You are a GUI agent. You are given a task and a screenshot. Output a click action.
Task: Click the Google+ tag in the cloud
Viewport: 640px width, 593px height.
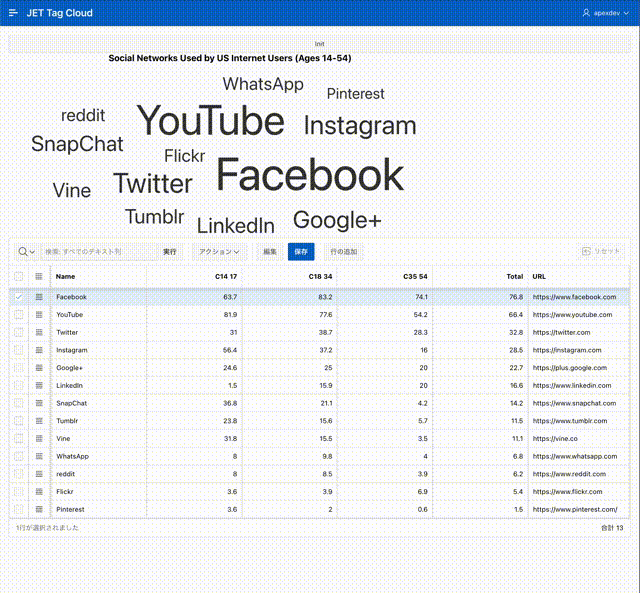(x=337, y=220)
